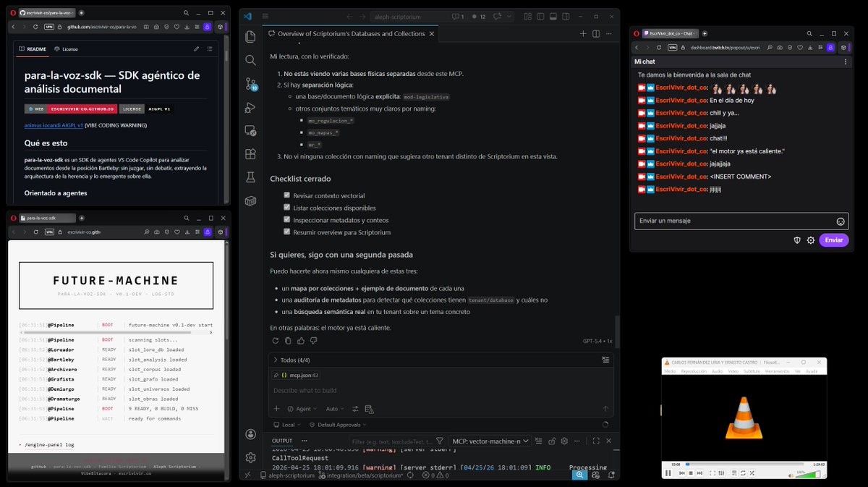The image size is (868, 487).
Task: Maximize the Output panel size
Action: click(596, 441)
